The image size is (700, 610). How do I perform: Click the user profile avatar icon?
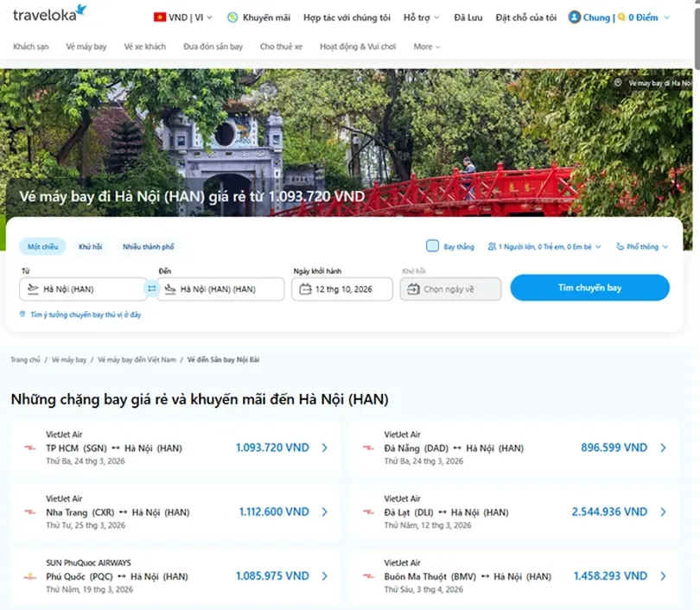pos(574,17)
